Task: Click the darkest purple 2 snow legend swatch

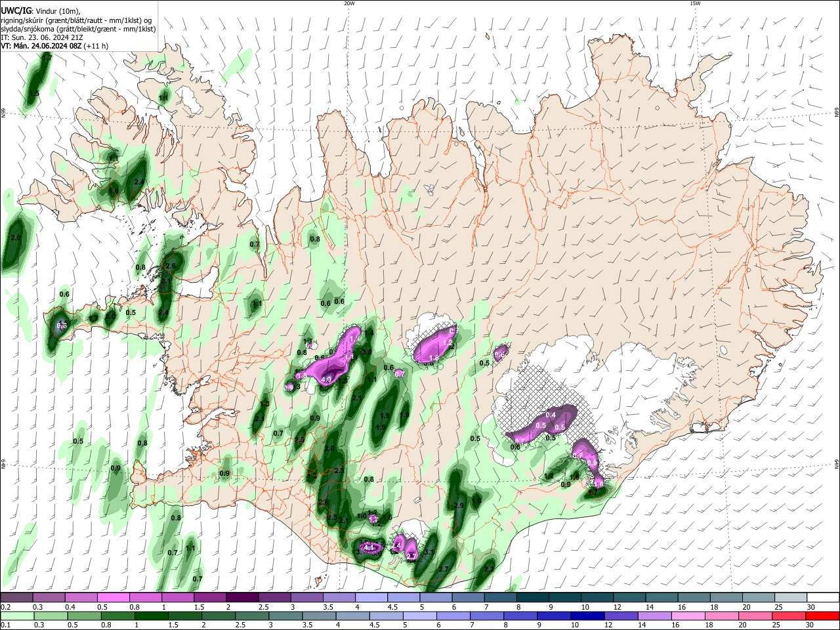Action: point(242,598)
